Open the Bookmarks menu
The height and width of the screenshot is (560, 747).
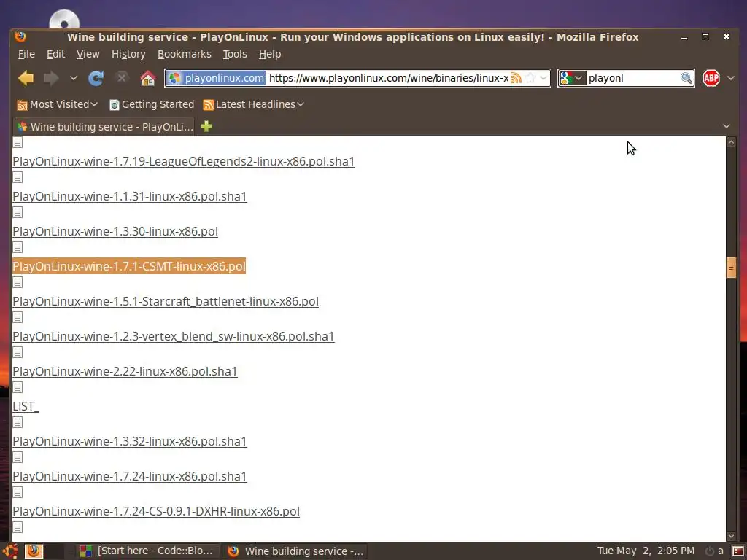tap(184, 54)
